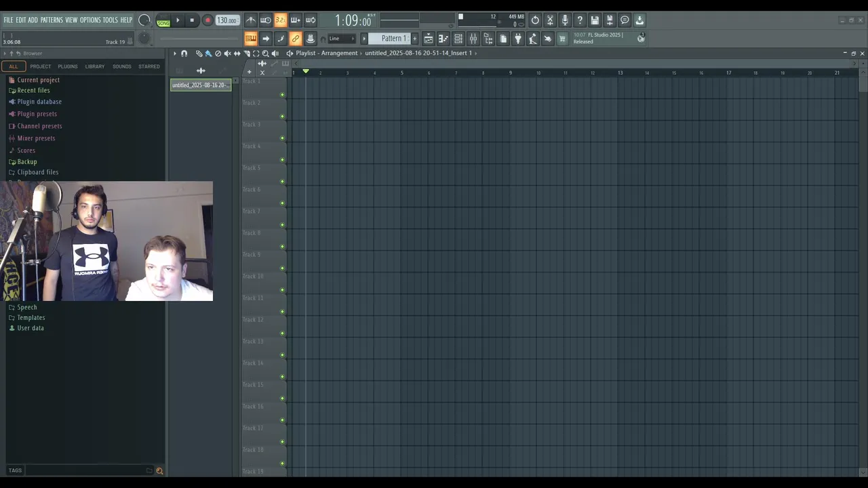This screenshot has width=868, height=488.
Task: Show the Playlist view button
Action: (x=429, y=39)
